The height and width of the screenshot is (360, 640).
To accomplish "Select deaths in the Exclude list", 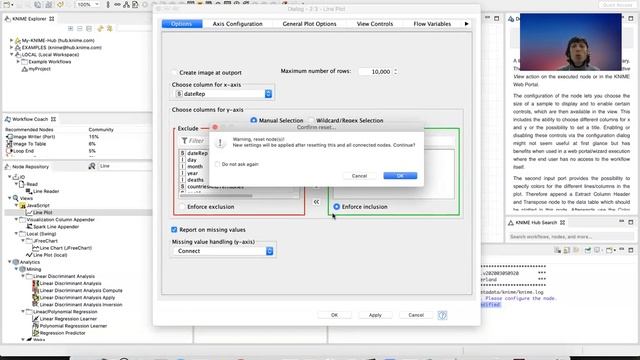I will click(196, 180).
